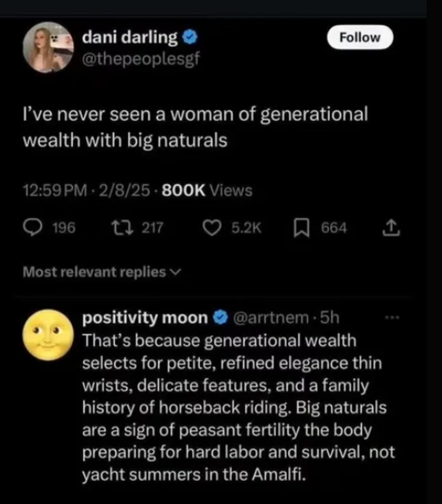Click the @thepeoplesgf handle
Screen dimensions: 442x504
[x=142, y=59]
